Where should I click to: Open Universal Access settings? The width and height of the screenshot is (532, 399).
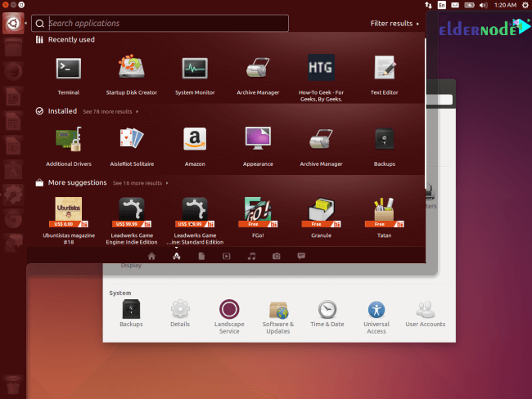pos(376,316)
